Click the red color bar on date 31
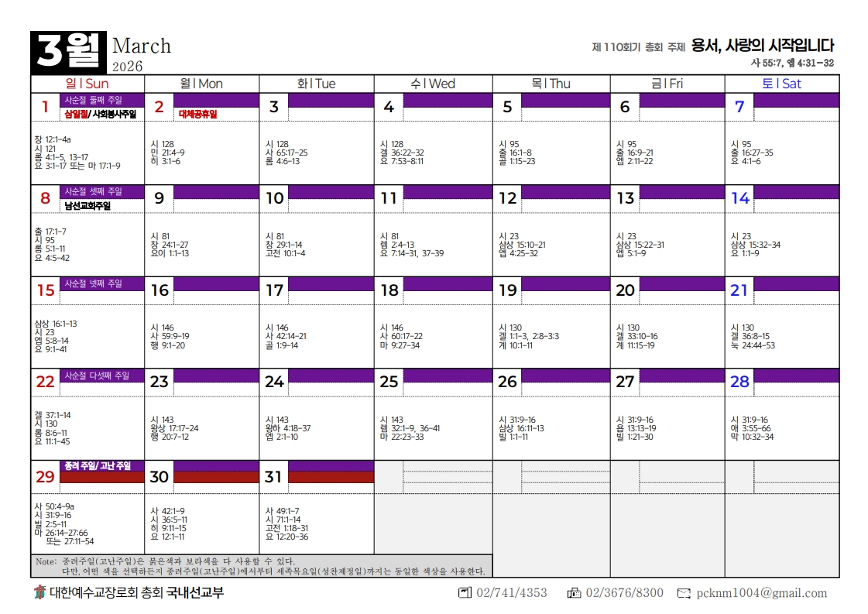 pyautogui.click(x=331, y=477)
